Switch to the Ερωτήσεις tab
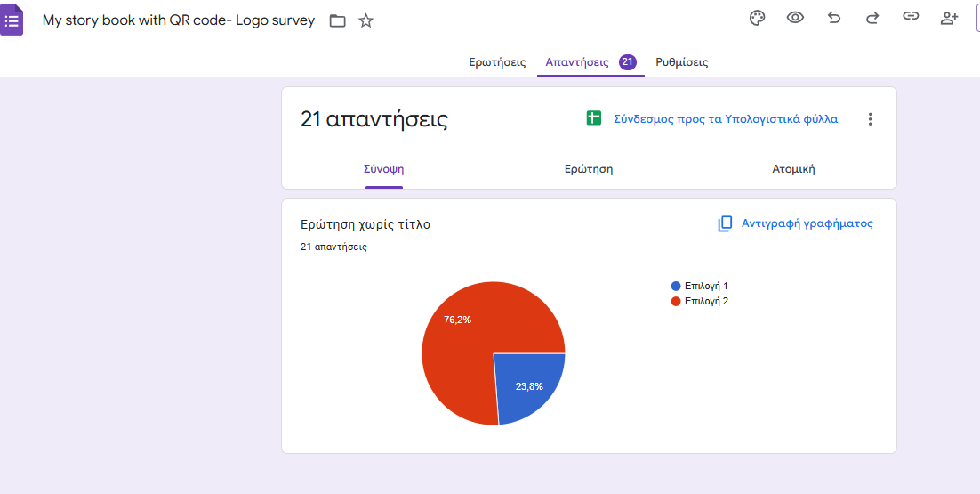980x494 pixels. [497, 62]
